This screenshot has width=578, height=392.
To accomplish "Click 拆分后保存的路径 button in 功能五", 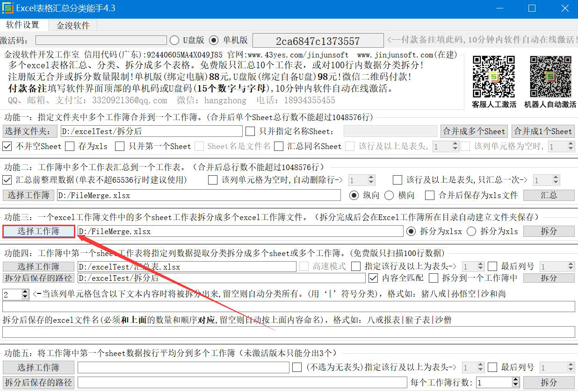I will (38, 382).
